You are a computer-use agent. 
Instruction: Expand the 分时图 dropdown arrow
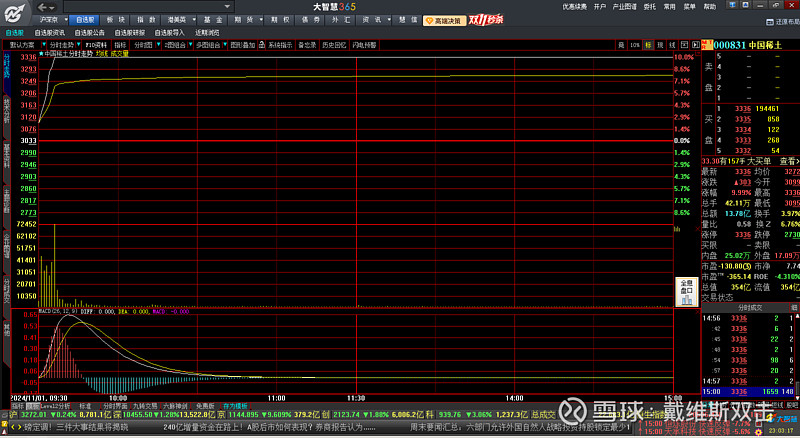pyautogui.click(x=158, y=45)
